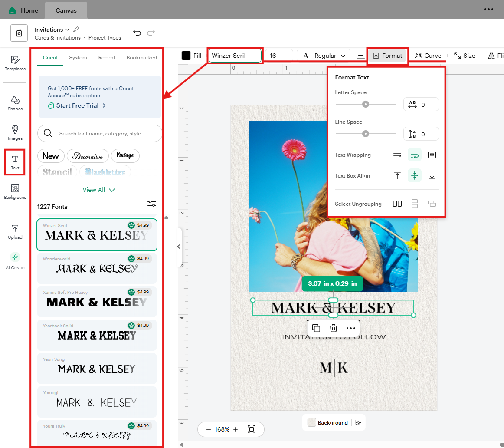504x448 pixels.
Task: Delete the selected text with trash icon
Action: click(333, 328)
